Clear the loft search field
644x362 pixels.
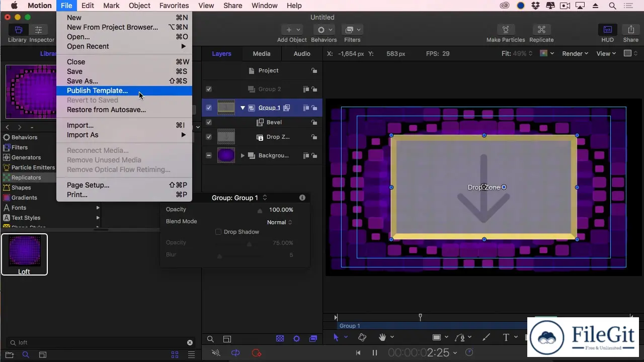click(x=190, y=342)
